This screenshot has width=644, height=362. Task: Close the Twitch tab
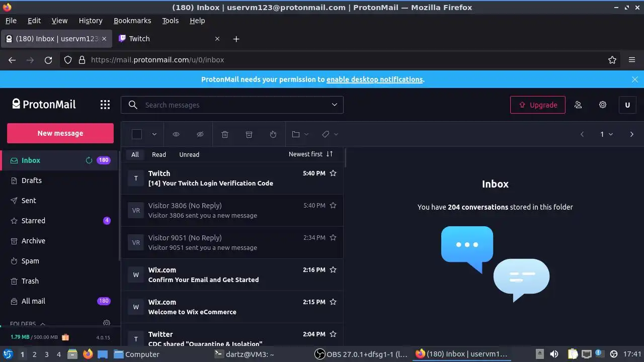(x=217, y=39)
